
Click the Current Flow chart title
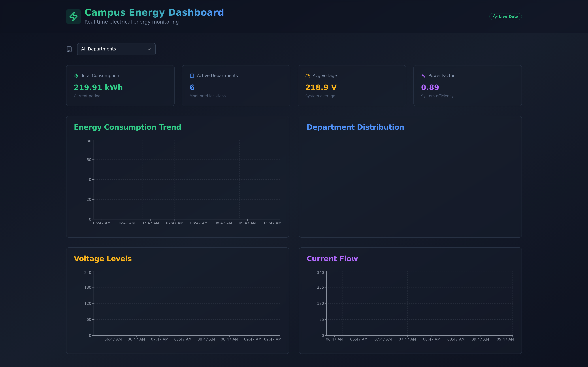(x=332, y=259)
